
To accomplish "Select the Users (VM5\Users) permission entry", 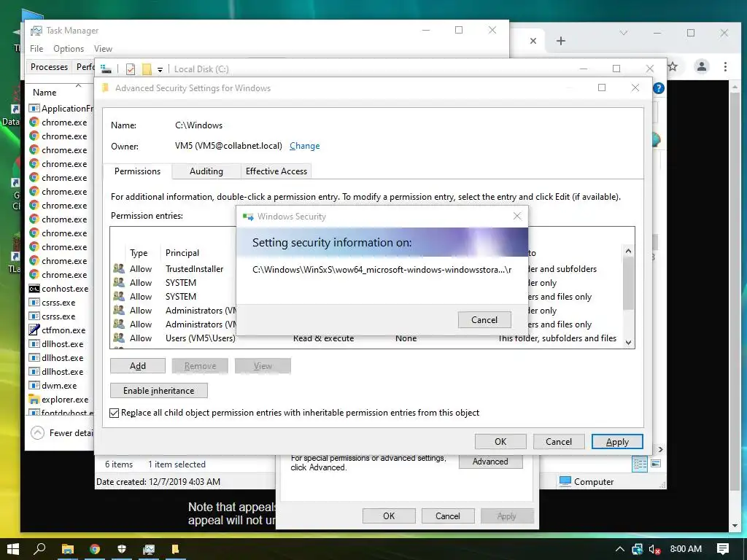I will [x=367, y=338].
